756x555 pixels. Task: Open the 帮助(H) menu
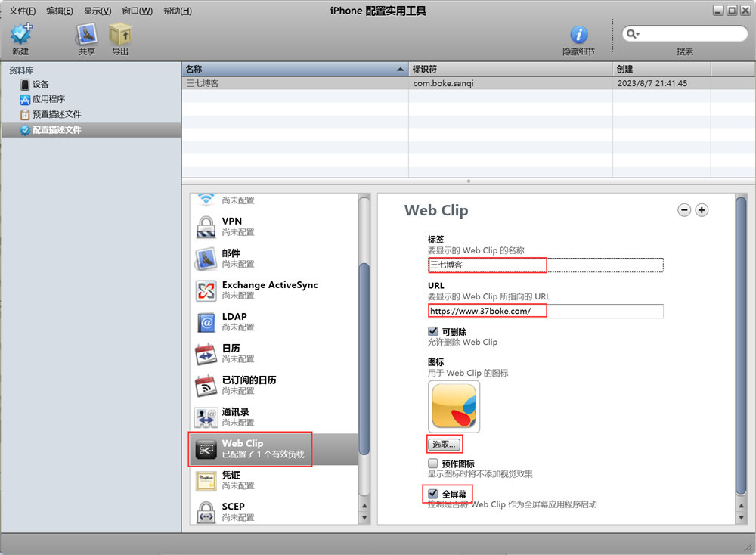pyautogui.click(x=177, y=11)
